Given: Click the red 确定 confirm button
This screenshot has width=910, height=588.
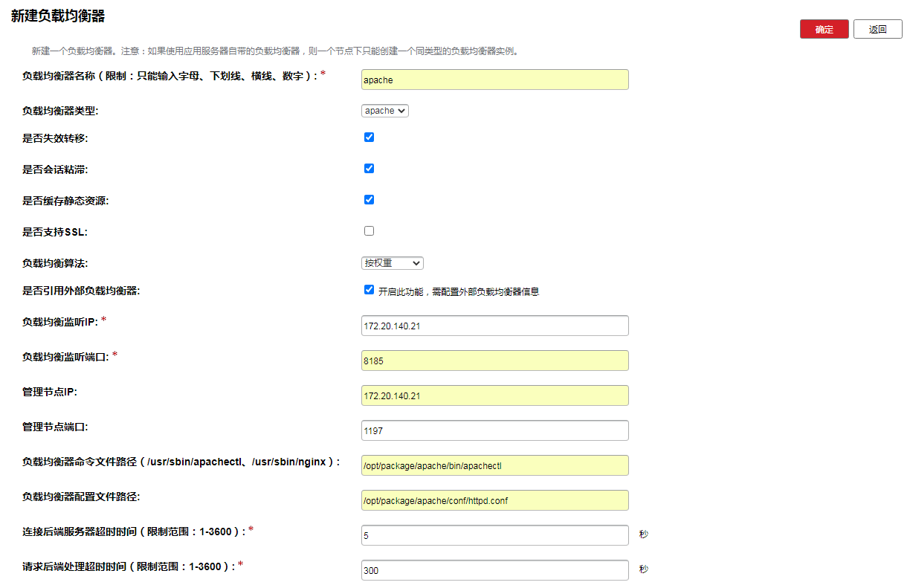Looking at the screenshot, I should pos(824,29).
